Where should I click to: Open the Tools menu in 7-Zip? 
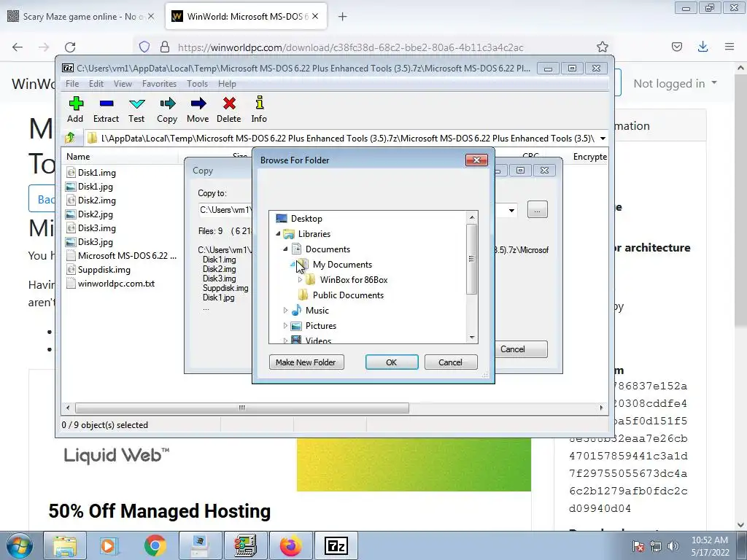197,84
